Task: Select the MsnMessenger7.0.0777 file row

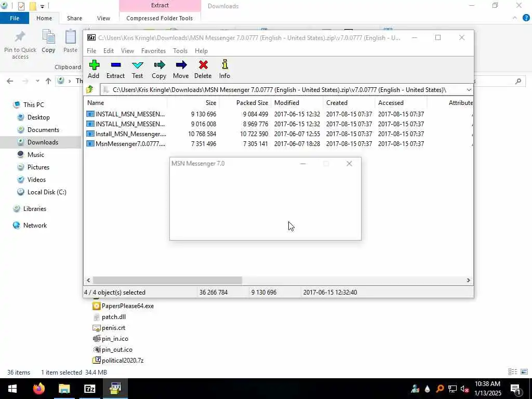Action: (x=278, y=144)
